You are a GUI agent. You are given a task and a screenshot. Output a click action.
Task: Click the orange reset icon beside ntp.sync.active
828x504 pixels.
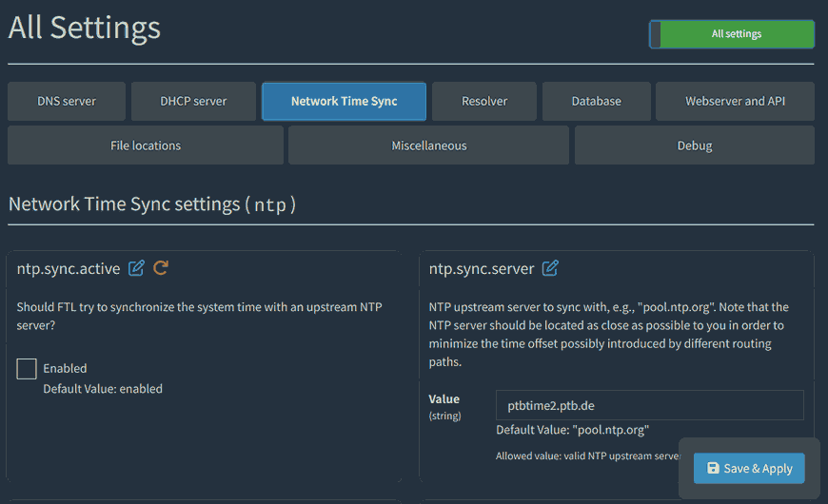(161, 268)
